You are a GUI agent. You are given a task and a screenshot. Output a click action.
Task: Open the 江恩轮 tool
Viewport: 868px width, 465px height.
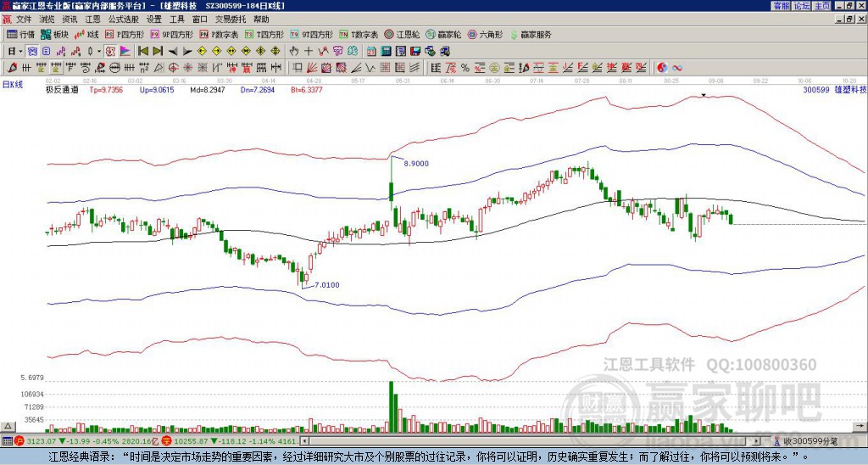click(403, 34)
